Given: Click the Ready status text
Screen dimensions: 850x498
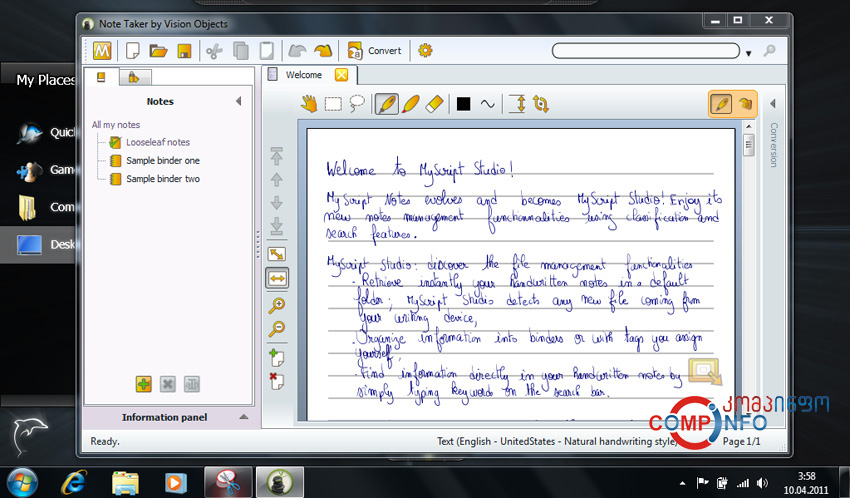Looking at the screenshot, I should click(105, 442).
